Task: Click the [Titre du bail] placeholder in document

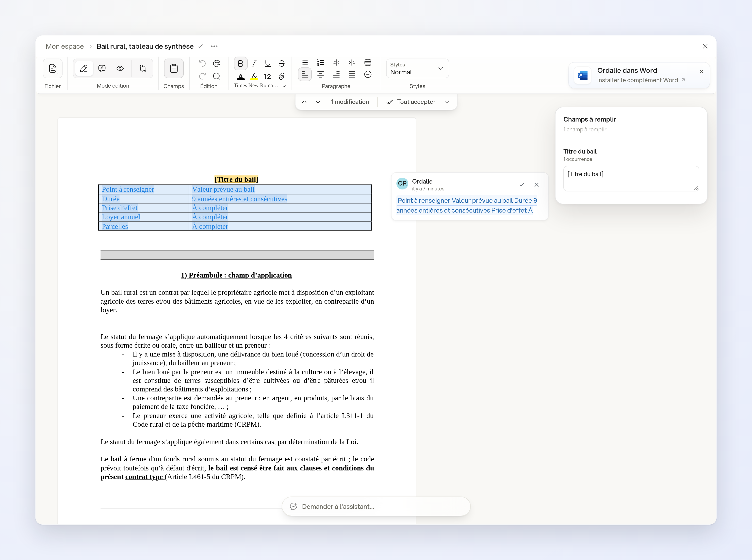Action: (x=236, y=180)
